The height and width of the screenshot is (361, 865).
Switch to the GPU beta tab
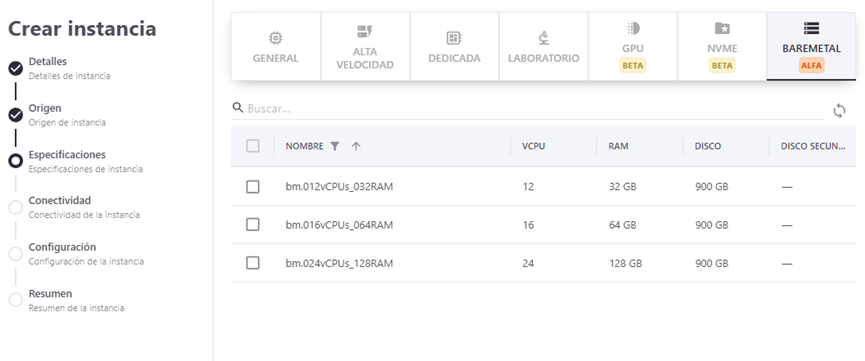pyautogui.click(x=633, y=47)
